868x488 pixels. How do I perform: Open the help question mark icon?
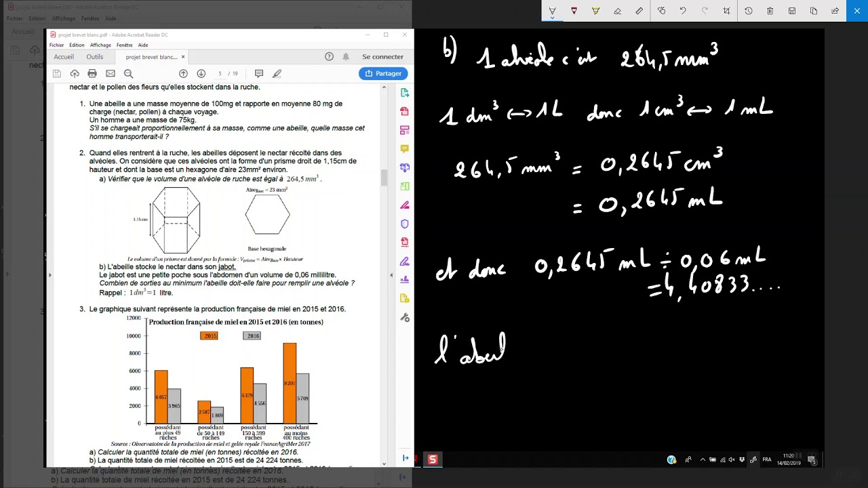pos(329,57)
